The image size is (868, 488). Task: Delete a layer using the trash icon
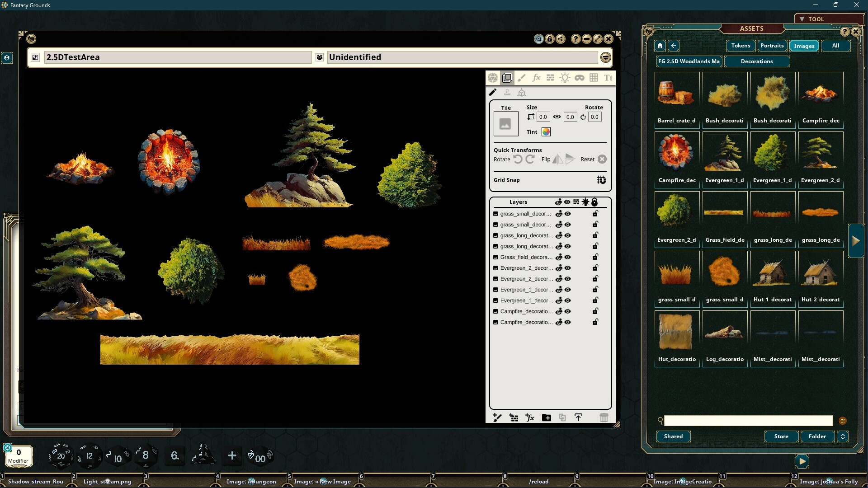pyautogui.click(x=604, y=417)
